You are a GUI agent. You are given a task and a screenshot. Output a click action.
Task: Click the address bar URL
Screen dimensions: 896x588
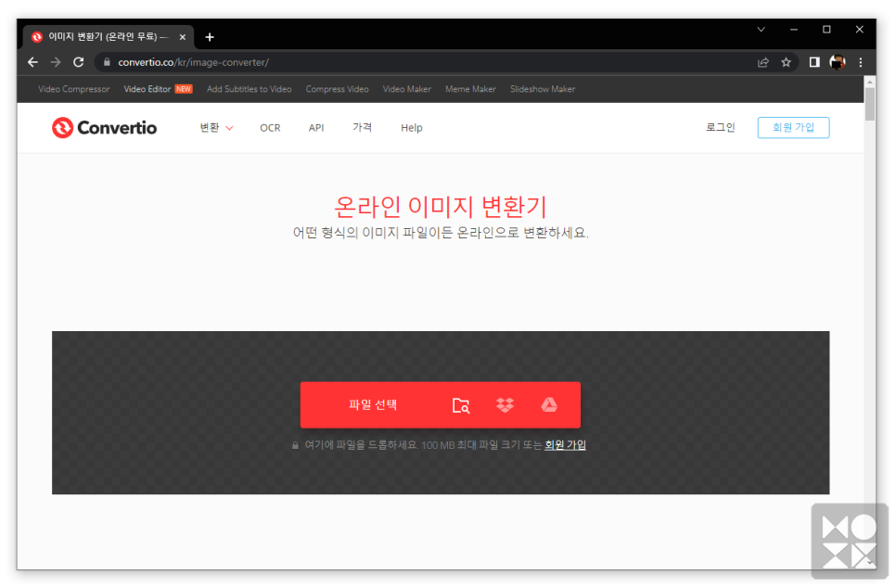pyautogui.click(x=193, y=62)
